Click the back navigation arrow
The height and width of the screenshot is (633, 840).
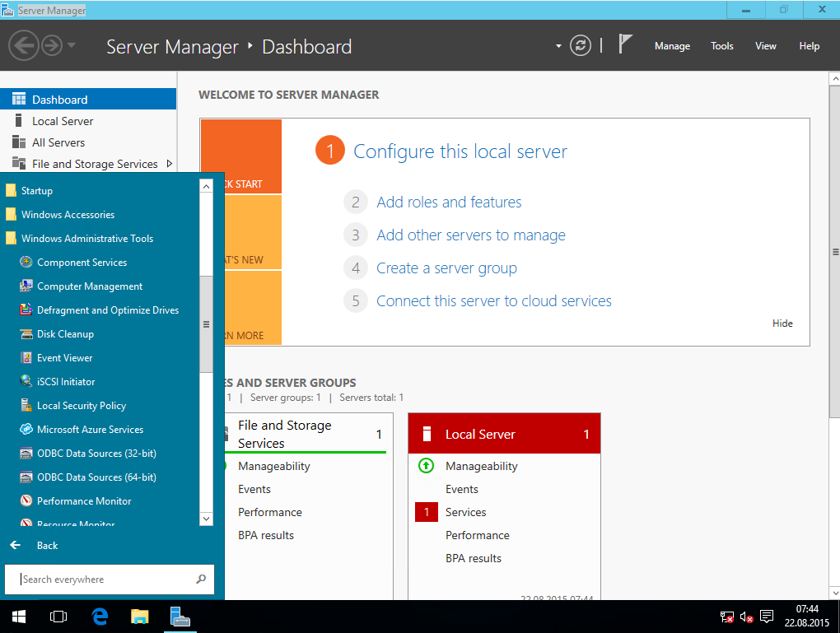pos(23,46)
